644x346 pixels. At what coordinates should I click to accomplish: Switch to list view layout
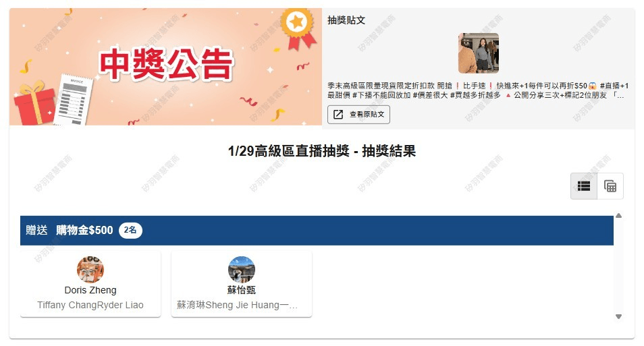click(x=584, y=186)
